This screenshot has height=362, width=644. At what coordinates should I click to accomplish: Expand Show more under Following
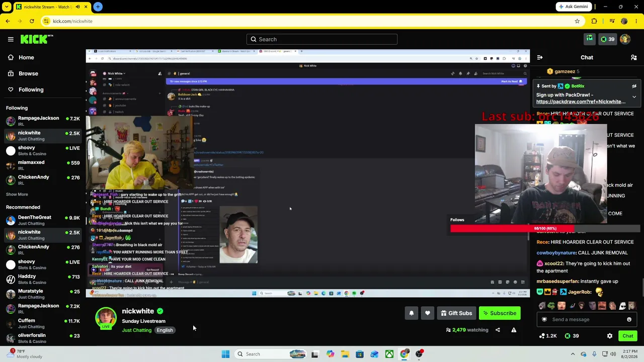pyautogui.click(x=17, y=194)
